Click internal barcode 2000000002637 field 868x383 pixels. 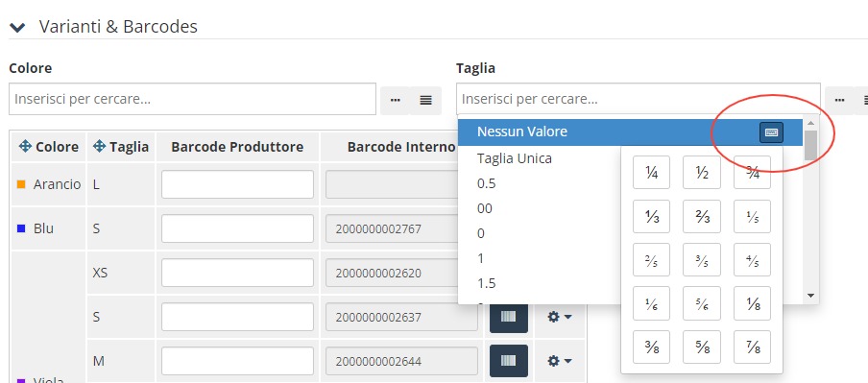[401, 317]
